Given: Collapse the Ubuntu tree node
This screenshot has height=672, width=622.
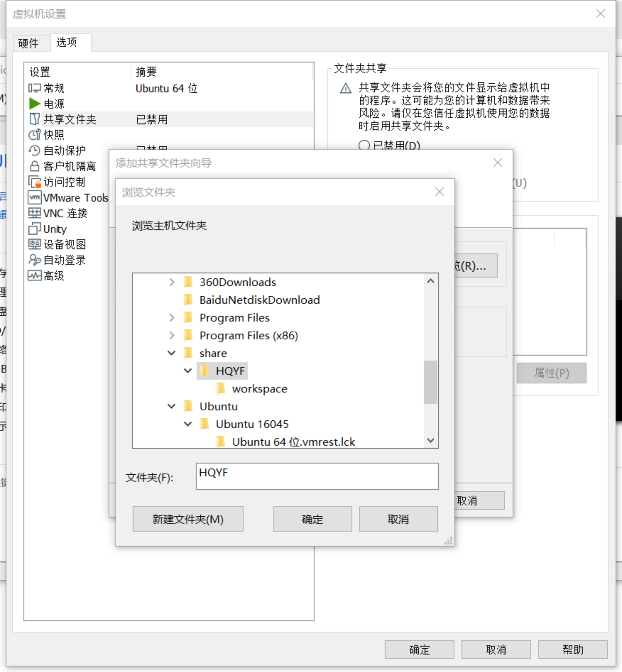Looking at the screenshot, I should 172,406.
